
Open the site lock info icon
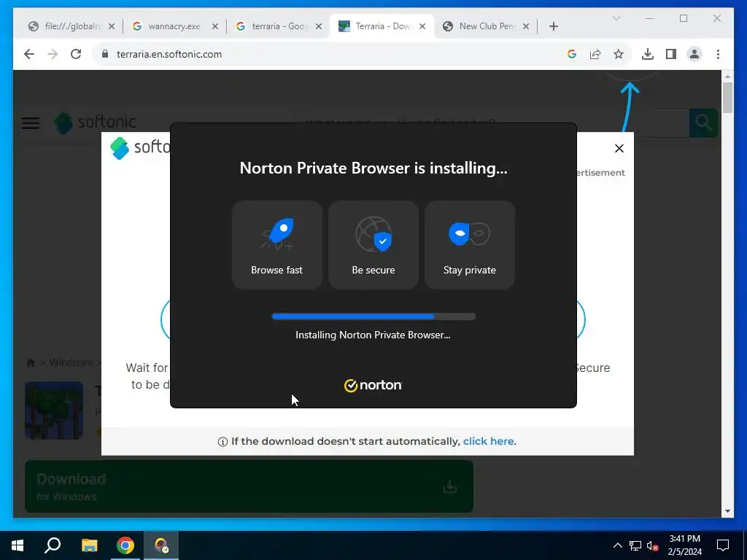pyautogui.click(x=105, y=54)
